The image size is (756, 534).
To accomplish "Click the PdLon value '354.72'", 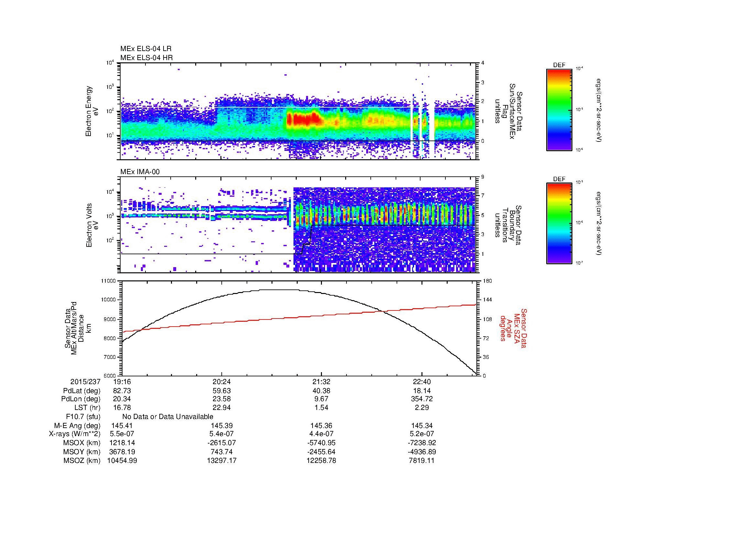I will pos(422,399).
